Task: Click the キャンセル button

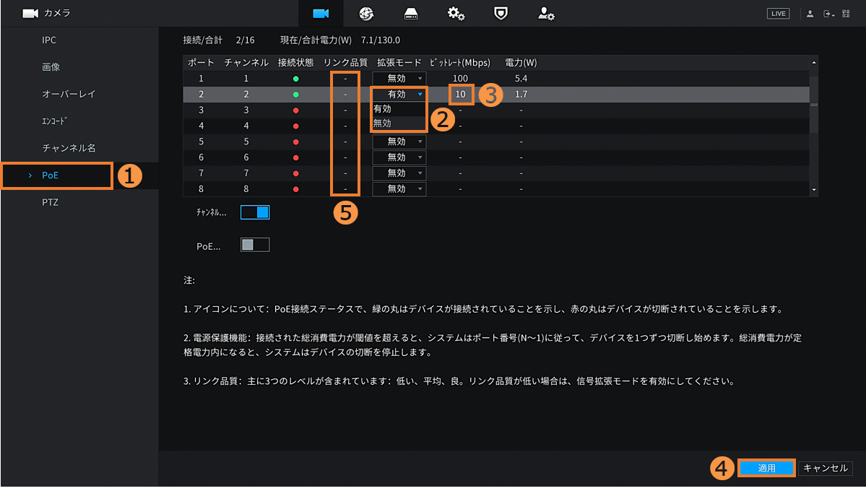Action: click(826, 468)
